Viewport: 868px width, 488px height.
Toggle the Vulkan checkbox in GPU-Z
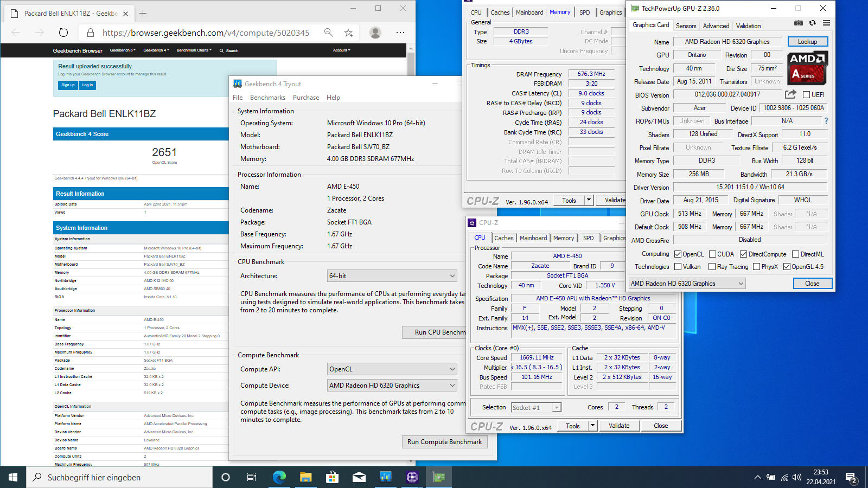tap(678, 266)
